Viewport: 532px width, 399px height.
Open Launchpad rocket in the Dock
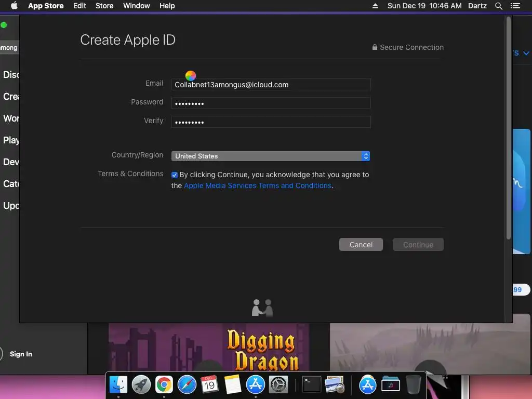click(x=141, y=385)
